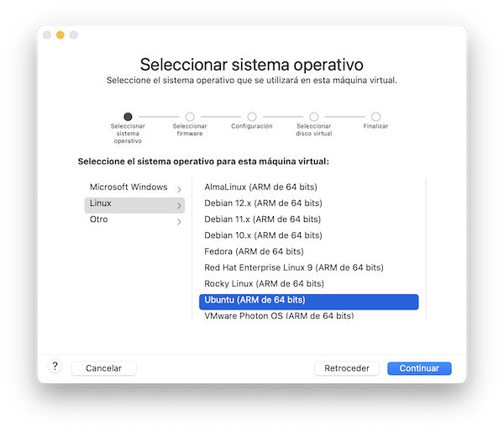The width and height of the screenshot is (504, 433).
Task: Click the Cancelar button
Action: [x=103, y=368]
